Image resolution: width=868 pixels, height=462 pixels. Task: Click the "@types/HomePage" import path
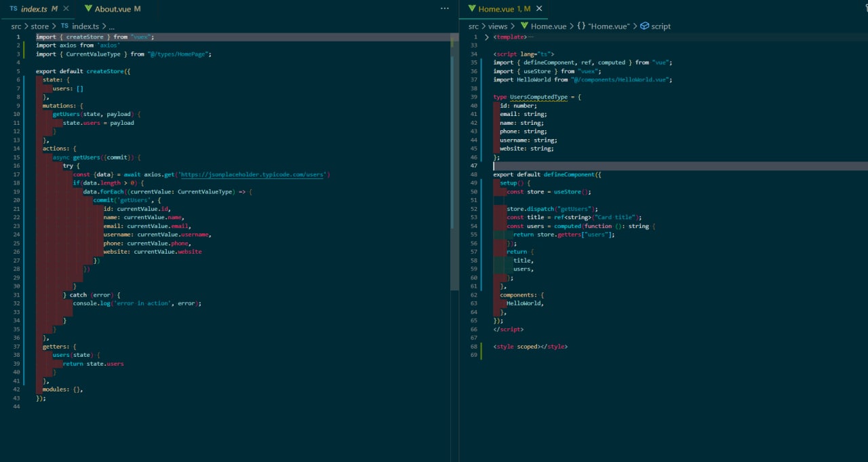click(178, 54)
